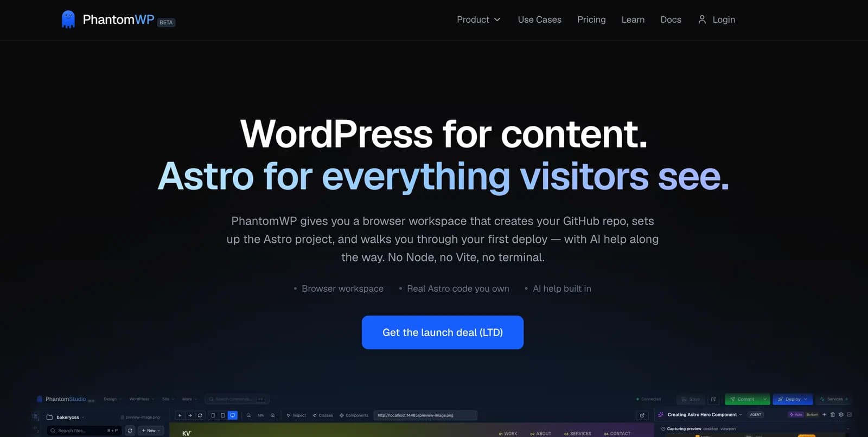This screenshot has height=437, width=868.
Task: Click the "AI help built in" text
Action: tap(562, 288)
